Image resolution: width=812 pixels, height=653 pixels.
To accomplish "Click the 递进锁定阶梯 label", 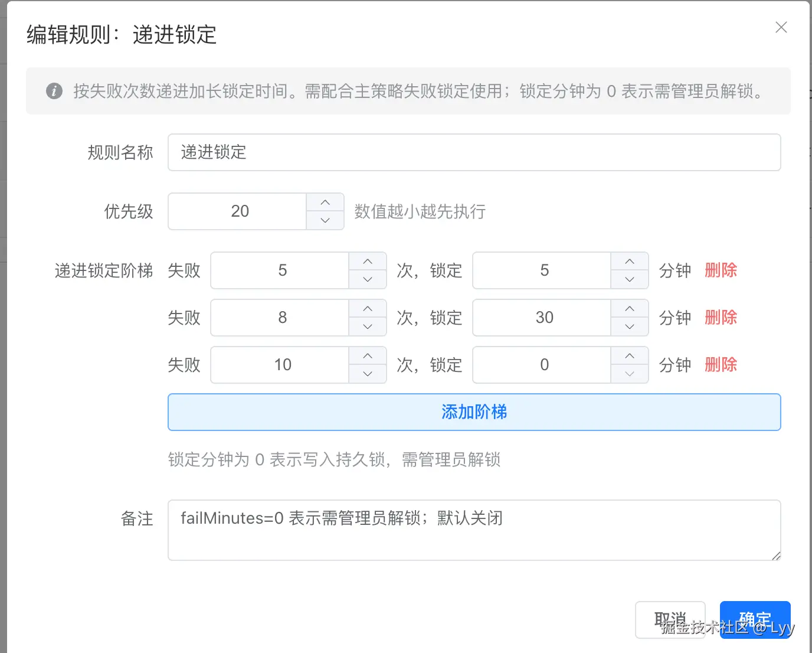I will pyautogui.click(x=104, y=270).
